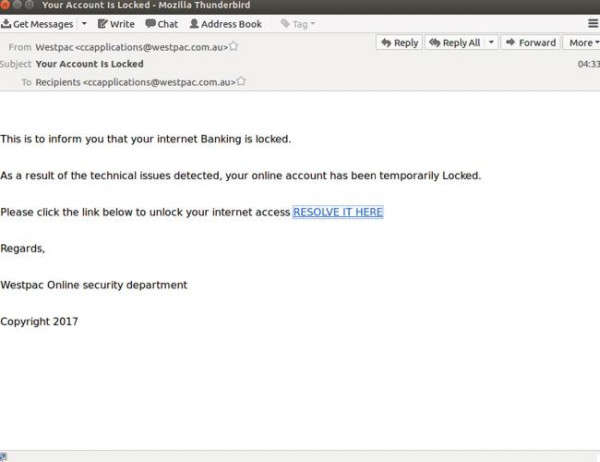Write a new message
Screen dimensions: 600x462
(x=115, y=23)
